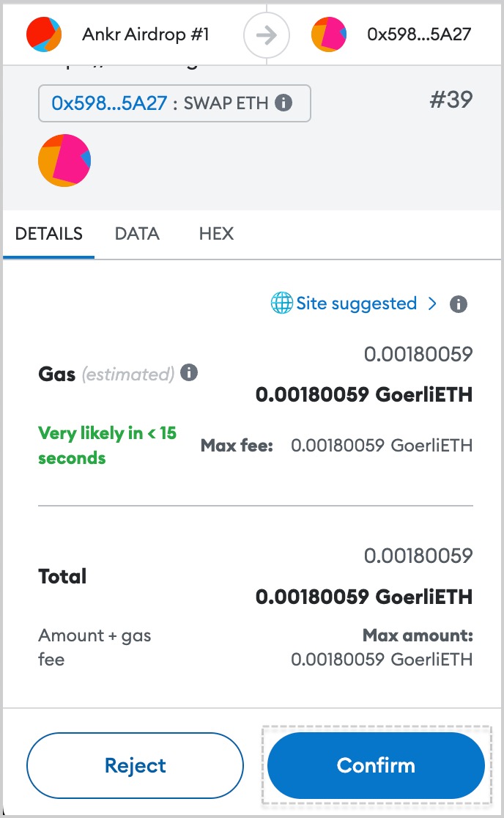The image size is (504, 818).
Task: Select the DETAILS tab
Action: point(49,233)
